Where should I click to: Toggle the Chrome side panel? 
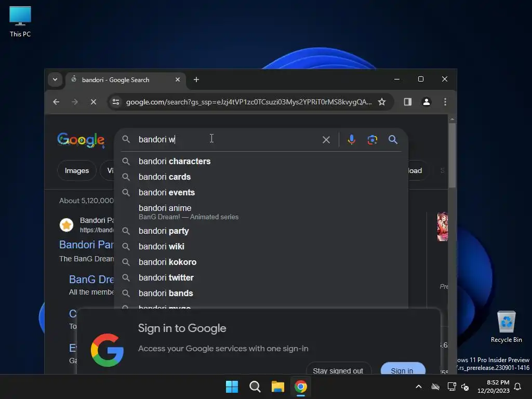pos(407,102)
